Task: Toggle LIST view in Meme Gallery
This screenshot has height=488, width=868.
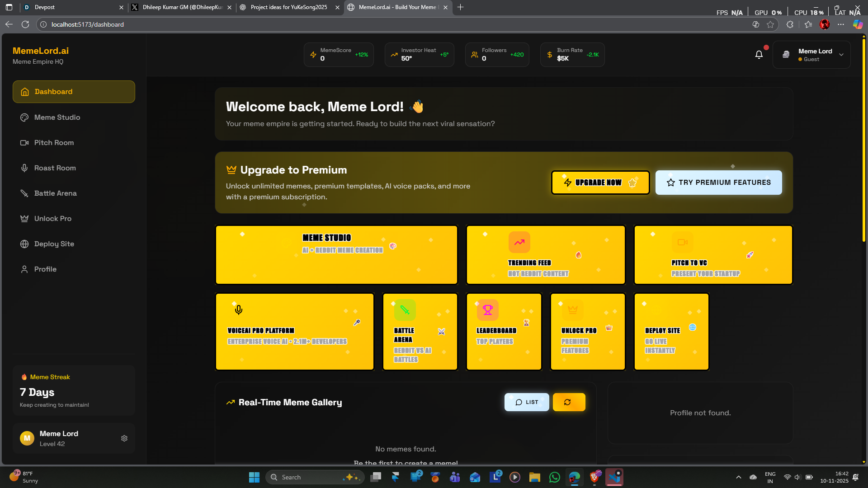Action: (x=527, y=402)
